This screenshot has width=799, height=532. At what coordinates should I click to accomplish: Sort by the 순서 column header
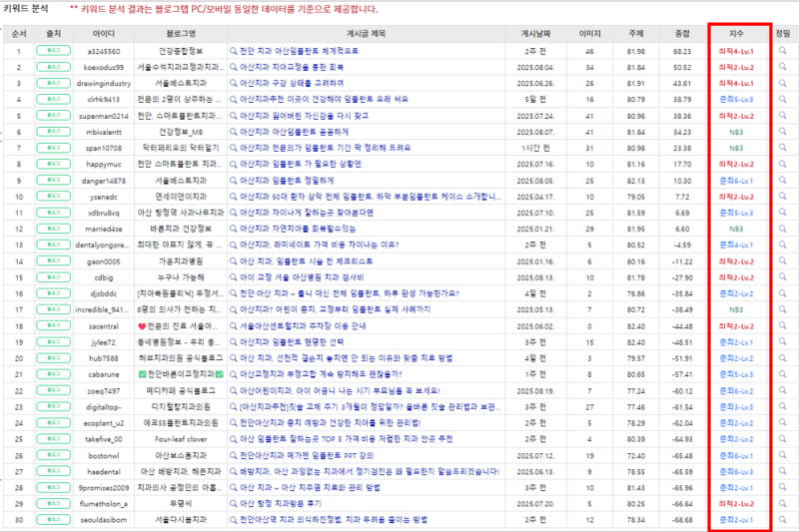(x=19, y=34)
